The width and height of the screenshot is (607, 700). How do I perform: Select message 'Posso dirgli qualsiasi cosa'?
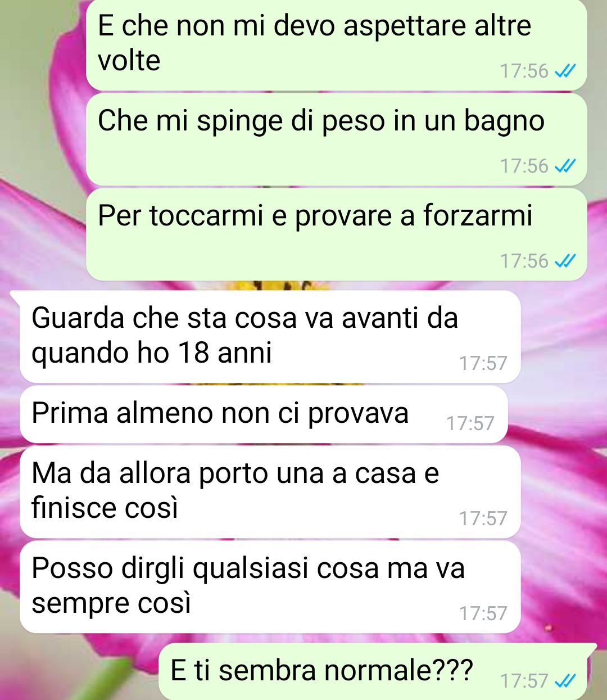click(270, 587)
